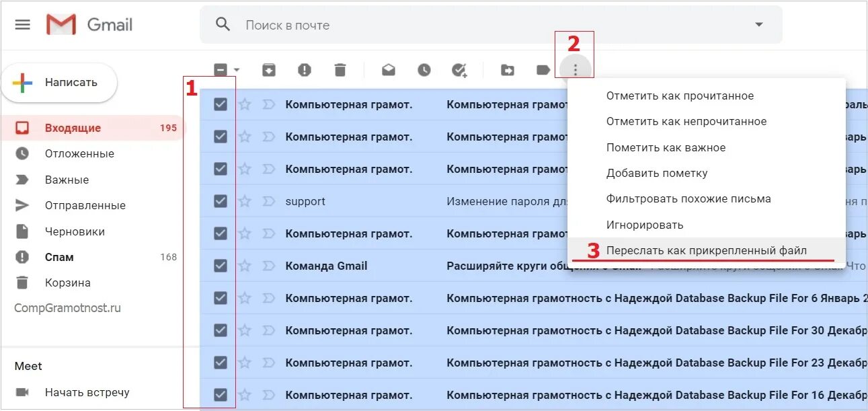The image size is (868, 411).
Task: Toggle importance marker on support email
Action: click(268, 201)
